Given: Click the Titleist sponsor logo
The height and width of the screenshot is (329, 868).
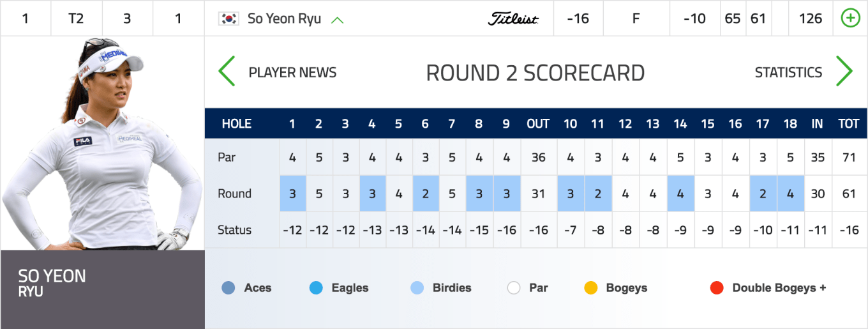Looking at the screenshot, I should coord(513,19).
